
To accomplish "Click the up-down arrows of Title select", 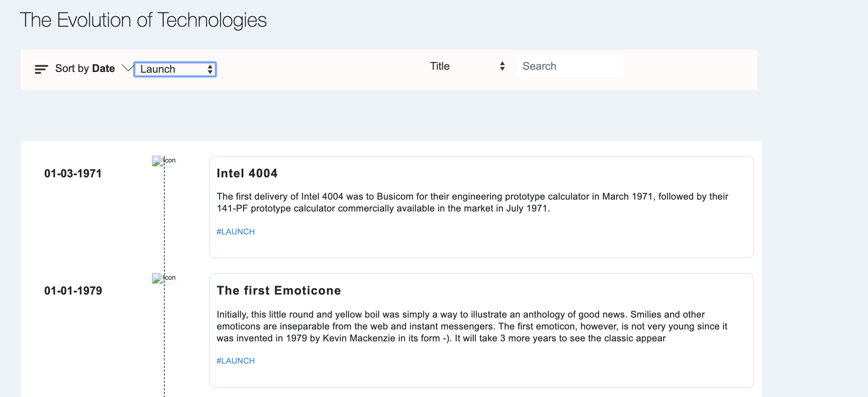I will (502, 66).
